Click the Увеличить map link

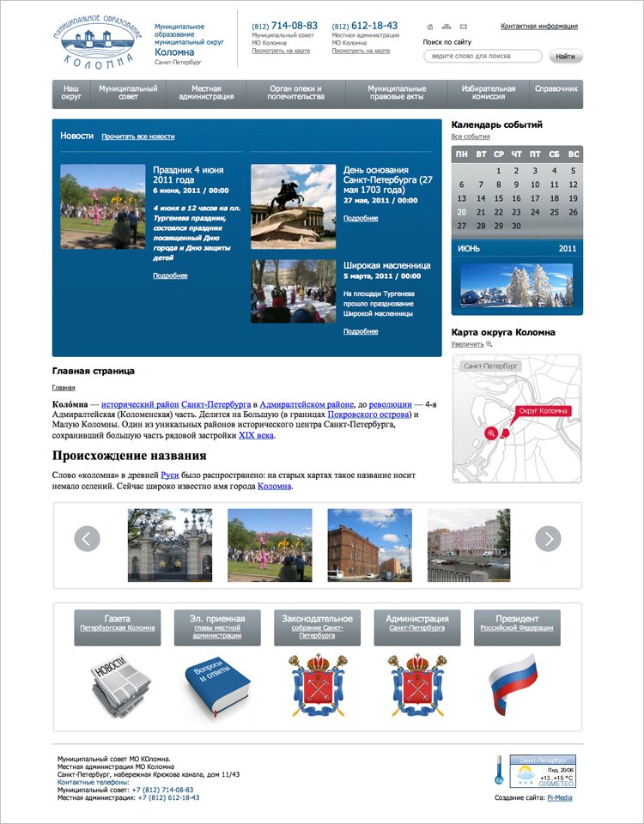pos(467,344)
